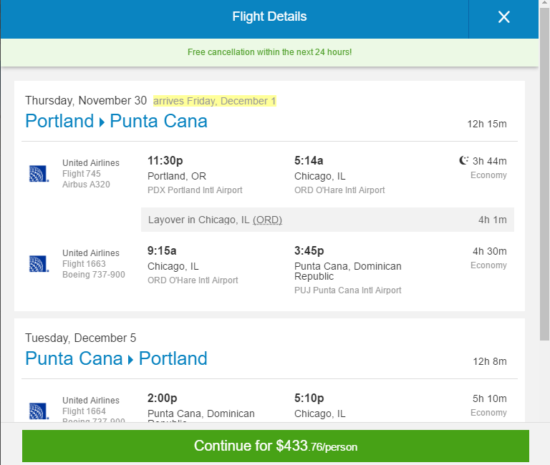Click the Layover in Chicago row
This screenshot has width=550, height=465.
328,220
